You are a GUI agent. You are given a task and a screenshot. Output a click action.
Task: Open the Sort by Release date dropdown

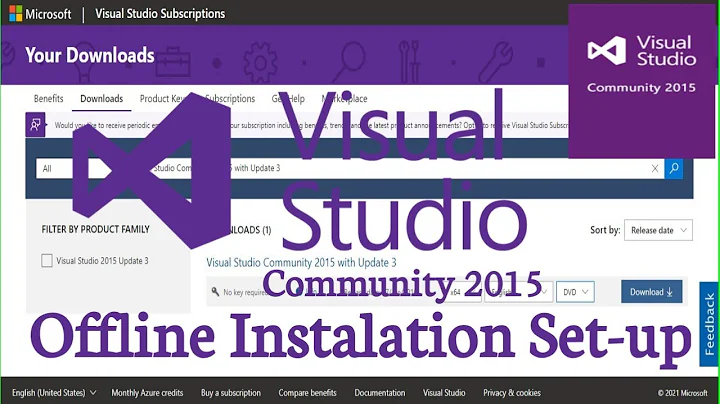tap(658, 230)
